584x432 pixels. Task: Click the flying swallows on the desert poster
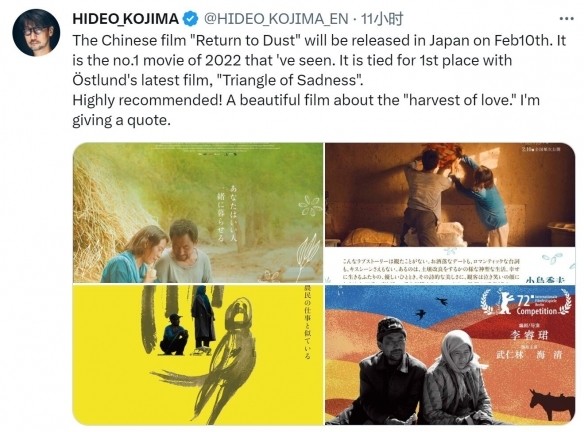coord(431,308)
